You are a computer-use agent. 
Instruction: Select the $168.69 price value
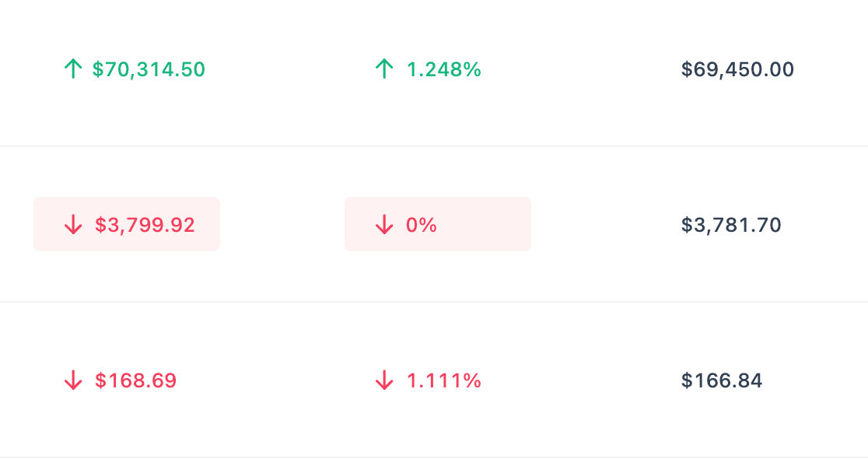(135, 381)
